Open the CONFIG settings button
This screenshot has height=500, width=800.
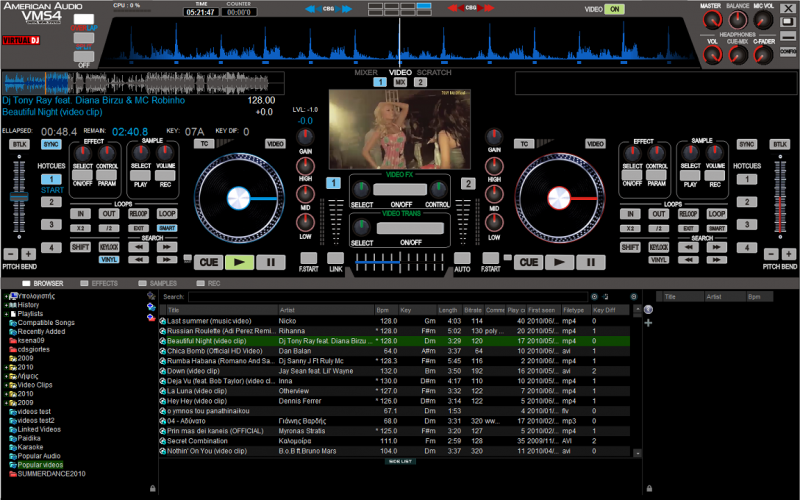point(788,52)
